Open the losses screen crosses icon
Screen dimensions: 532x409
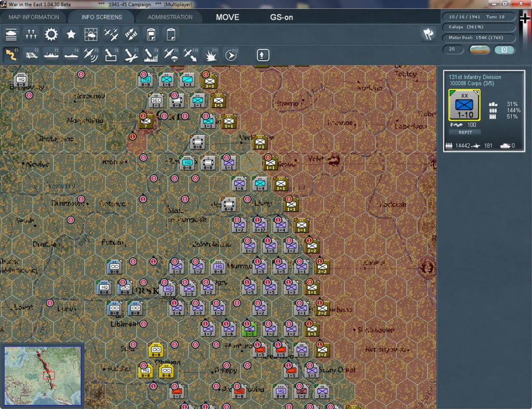click(x=31, y=34)
